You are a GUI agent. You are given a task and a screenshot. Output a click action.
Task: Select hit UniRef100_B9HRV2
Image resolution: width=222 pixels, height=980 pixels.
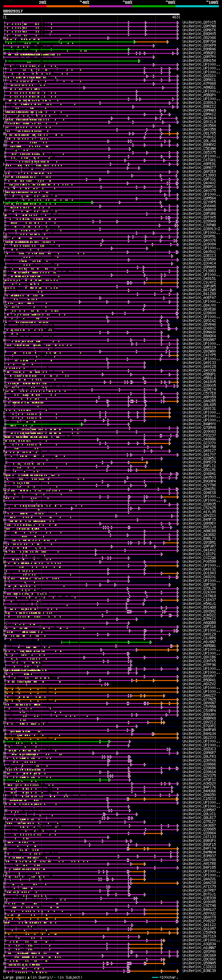(x=199, y=145)
